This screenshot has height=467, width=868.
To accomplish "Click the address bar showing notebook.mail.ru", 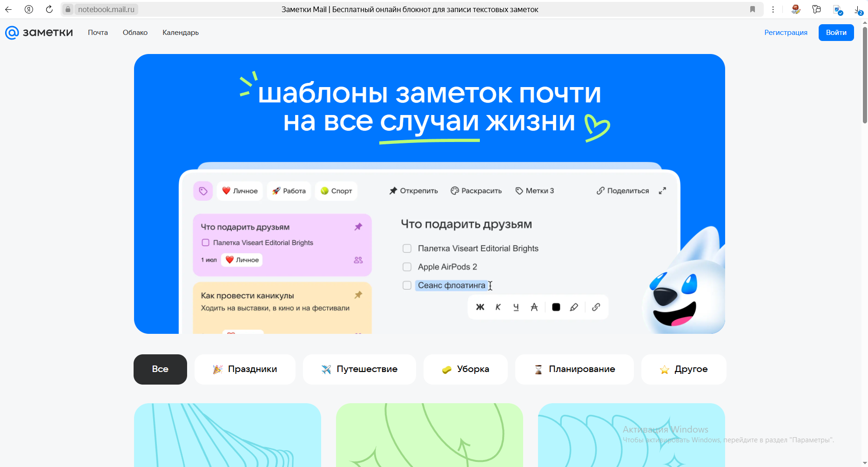I will tap(106, 9).
